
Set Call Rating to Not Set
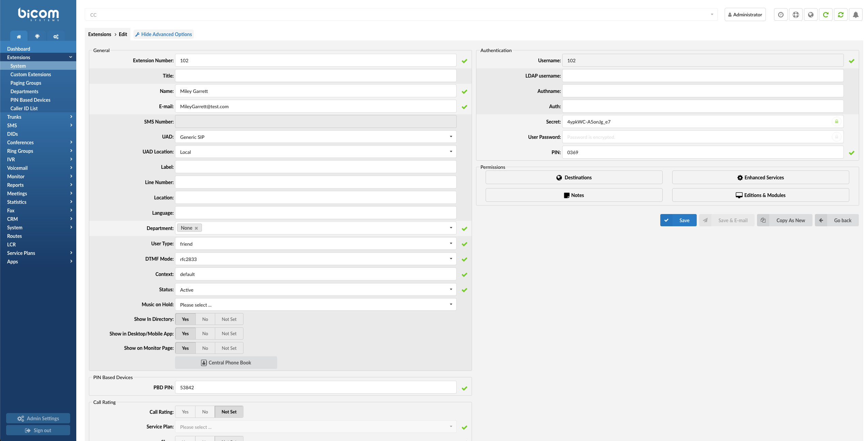point(229,412)
